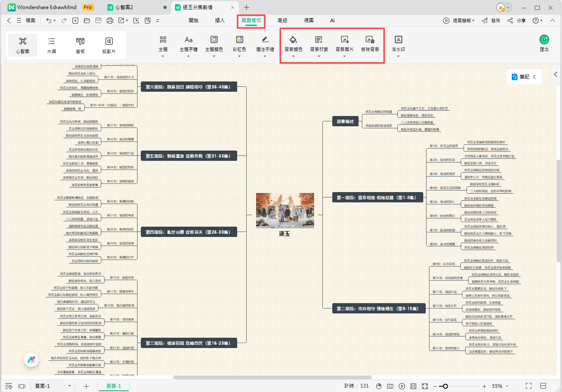This screenshot has width=562, height=392.
Task: Select the 魔法手繪 hand-drawn style icon
Action: [265, 40]
